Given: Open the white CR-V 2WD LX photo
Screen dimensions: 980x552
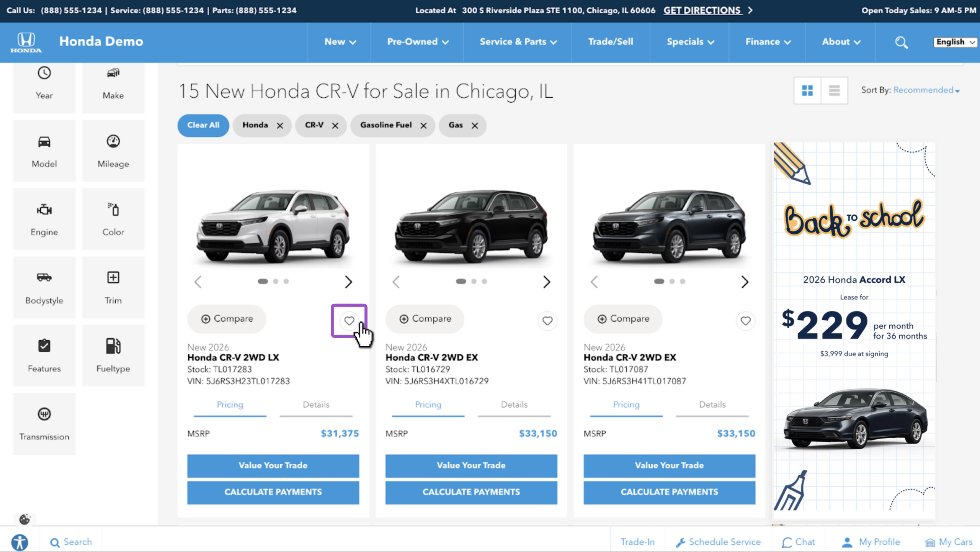Looking at the screenshot, I should pyautogui.click(x=273, y=226).
